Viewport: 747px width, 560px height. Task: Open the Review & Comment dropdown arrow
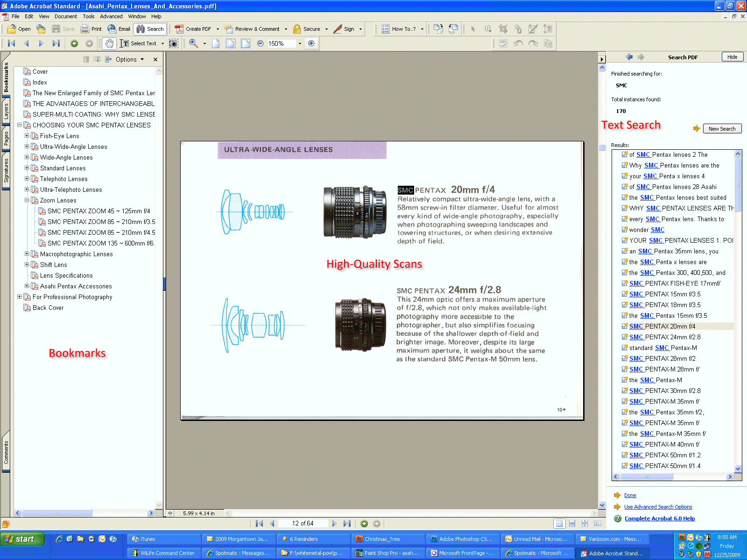click(286, 29)
